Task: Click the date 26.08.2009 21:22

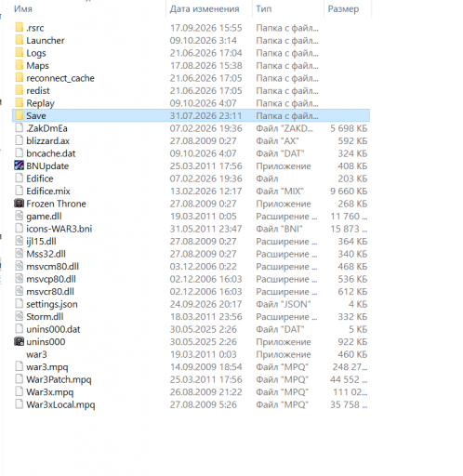Action: (x=205, y=391)
